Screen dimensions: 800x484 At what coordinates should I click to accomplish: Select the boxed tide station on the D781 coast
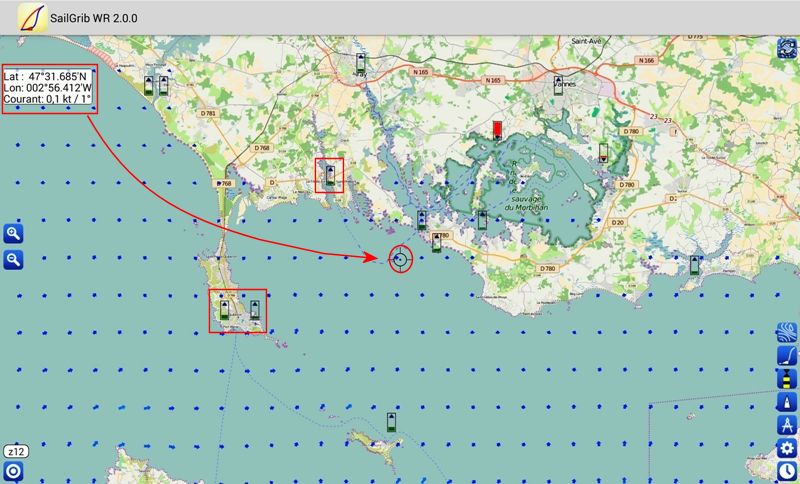[329, 176]
